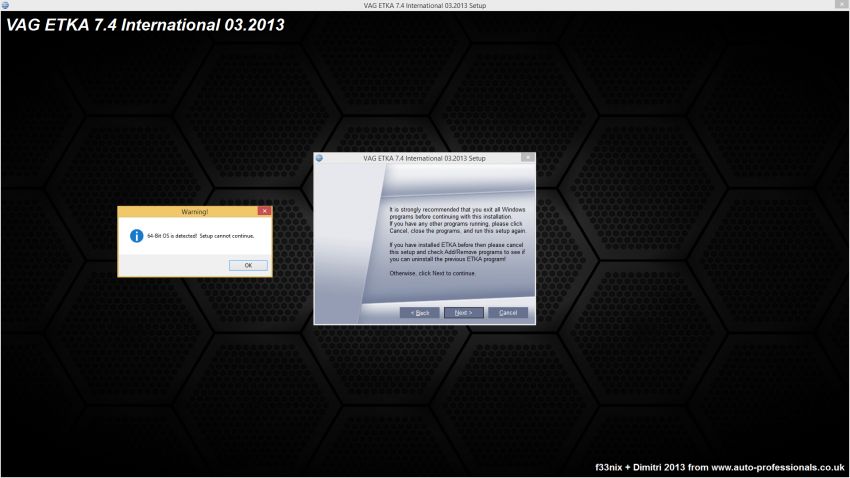Close the main Setup window at top right
The image size is (850, 478).
(x=842, y=4)
